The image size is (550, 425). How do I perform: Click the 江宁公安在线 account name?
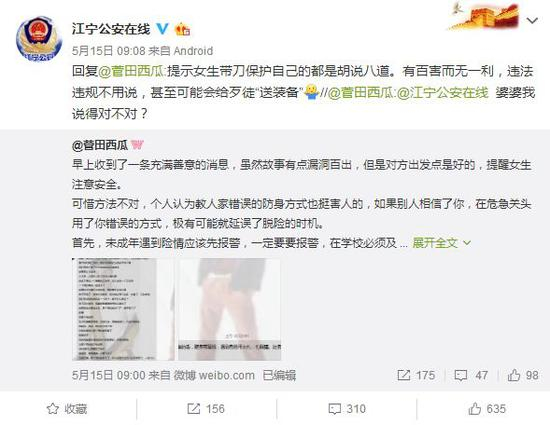click(111, 29)
